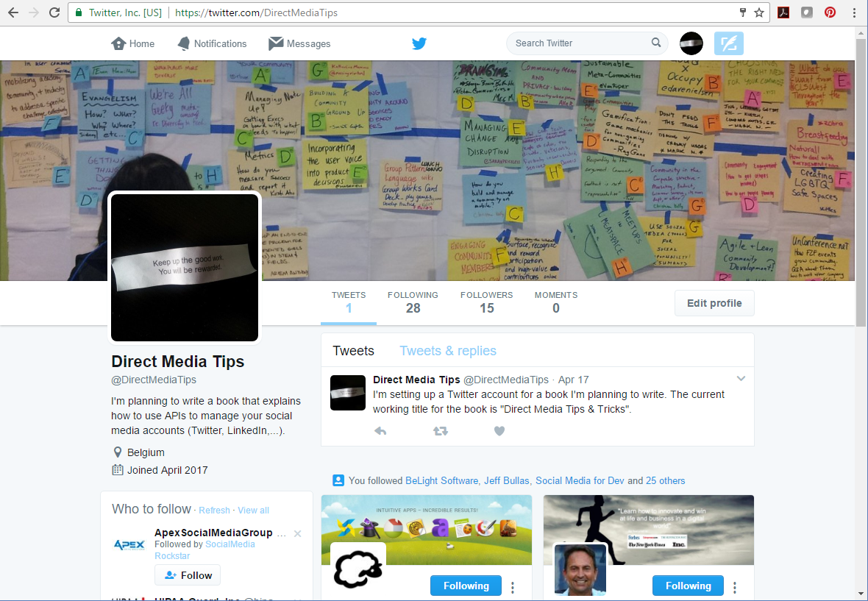Viewport: 868px width, 601px height.
Task: Open the Adobe Acrobat extension icon
Action: point(783,13)
